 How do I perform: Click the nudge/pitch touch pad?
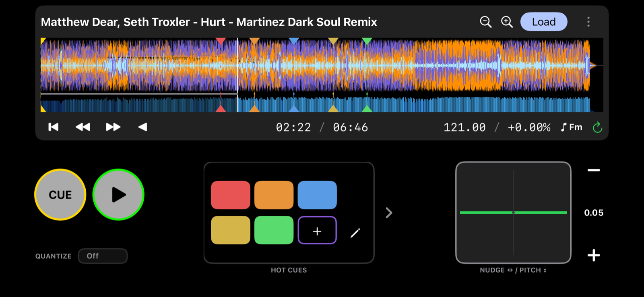pos(513,213)
